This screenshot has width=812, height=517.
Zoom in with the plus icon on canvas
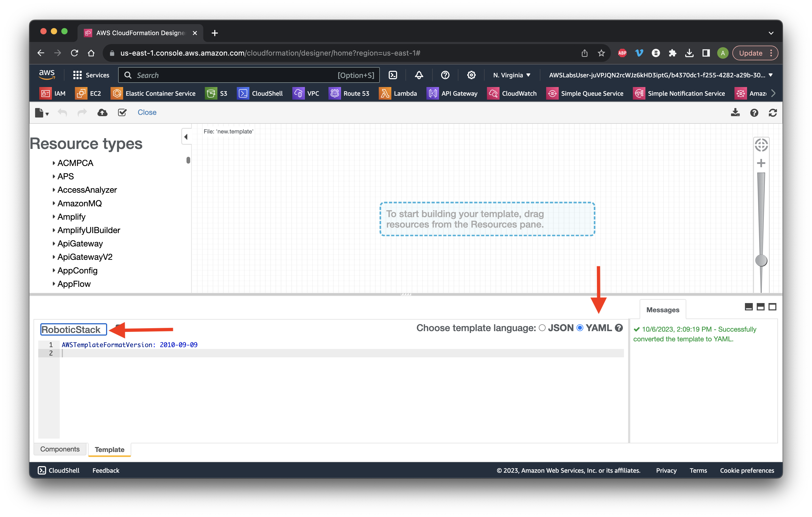pos(761,163)
